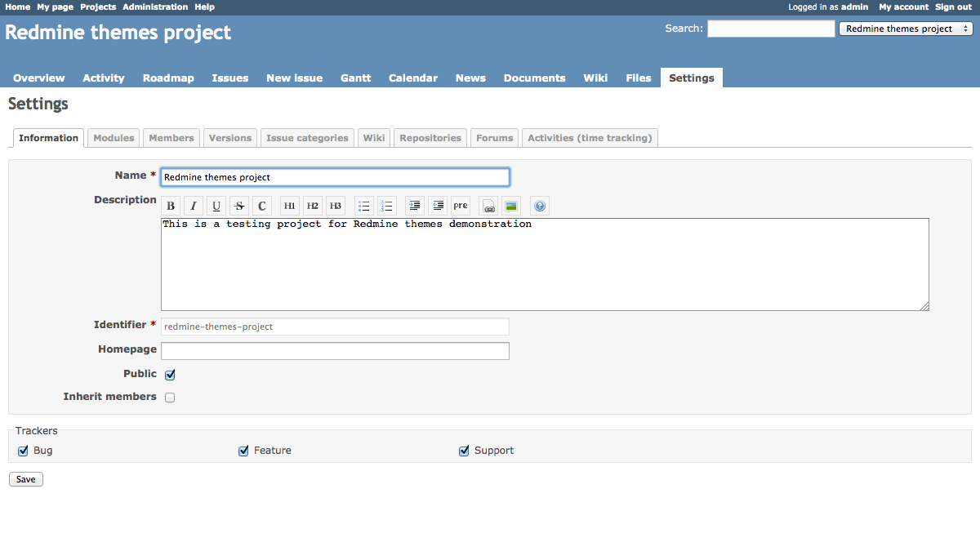The height and width of the screenshot is (560, 980).
Task: Switch to the Modules settings tab
Action: [x=114, y=138]
